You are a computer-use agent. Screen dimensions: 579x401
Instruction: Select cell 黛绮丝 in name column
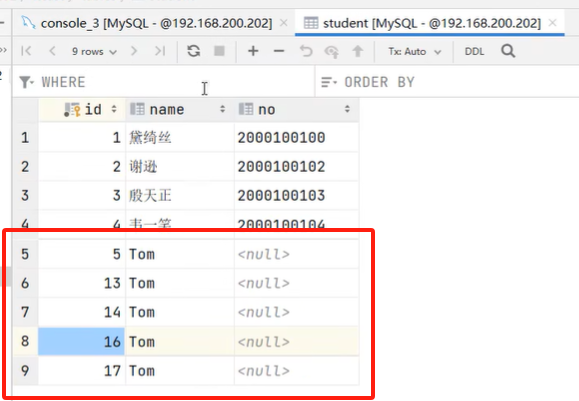(x=180, y=138)
